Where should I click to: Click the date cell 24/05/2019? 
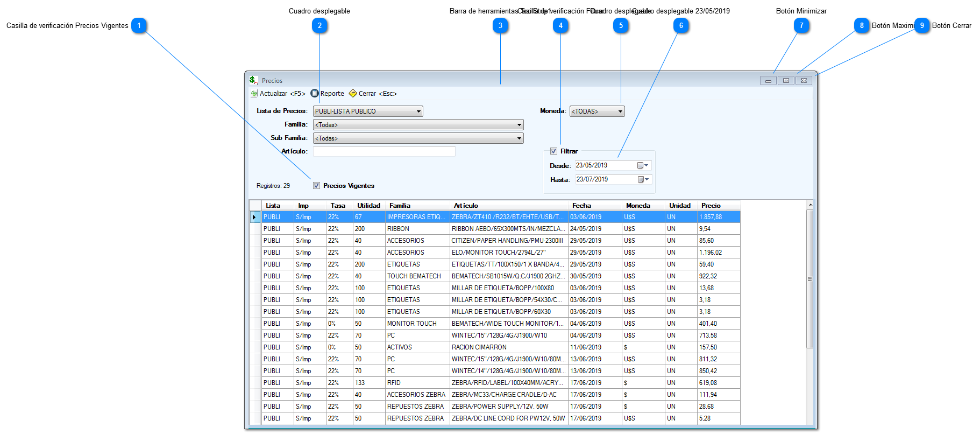pyautogui.click(x=595, y=229)
